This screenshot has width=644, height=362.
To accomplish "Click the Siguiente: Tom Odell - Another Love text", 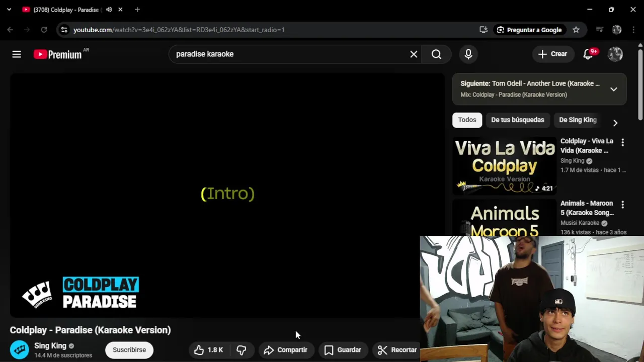I will [530, 83].
